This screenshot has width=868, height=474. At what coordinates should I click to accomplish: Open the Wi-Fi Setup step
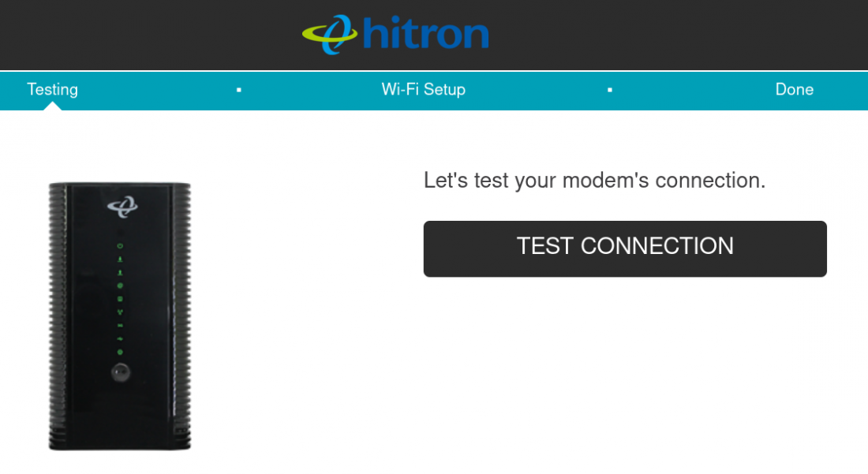pyautogui.click(x=423, y=90)
